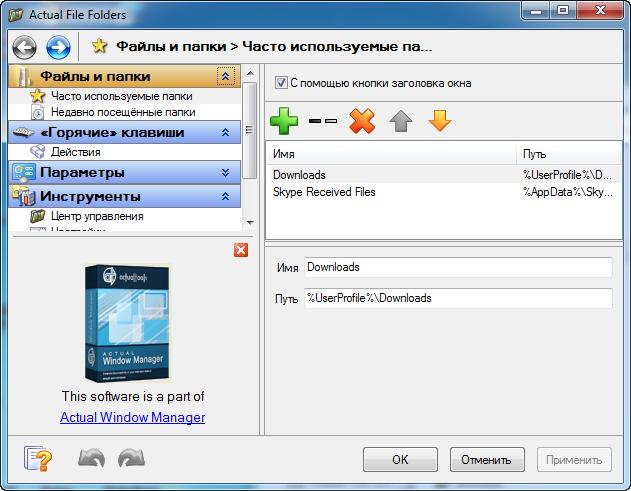The width and height of the screenshot is (631, 491).
Task: Expand the 'Параметры' section
Action: (x=225, y=173)
